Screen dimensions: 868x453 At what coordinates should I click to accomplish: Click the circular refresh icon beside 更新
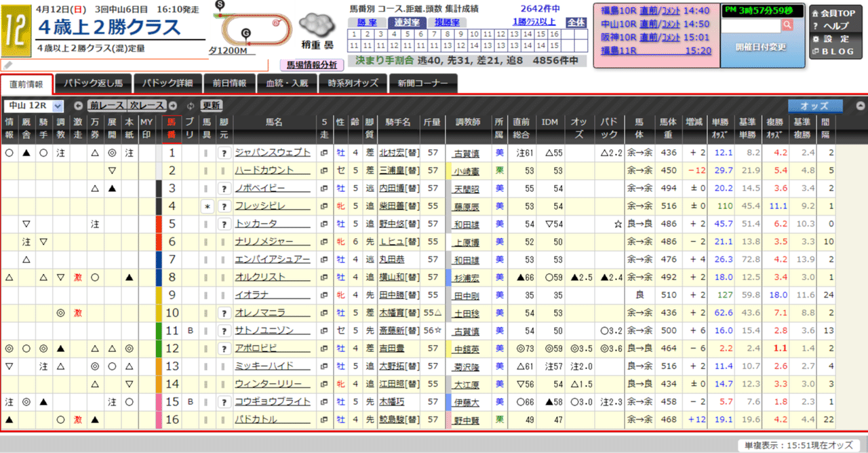pos(191,106)
